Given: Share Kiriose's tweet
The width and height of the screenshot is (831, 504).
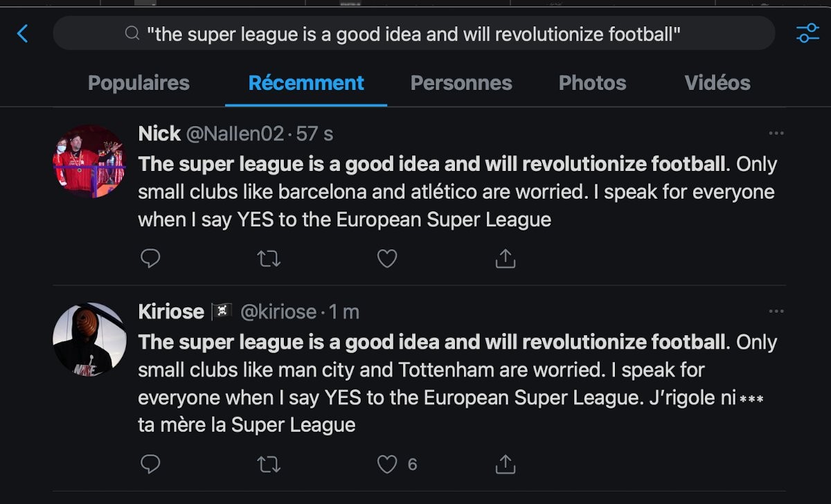Looking at the screenshot, I should pyautogui.click(x=506, y=464).
